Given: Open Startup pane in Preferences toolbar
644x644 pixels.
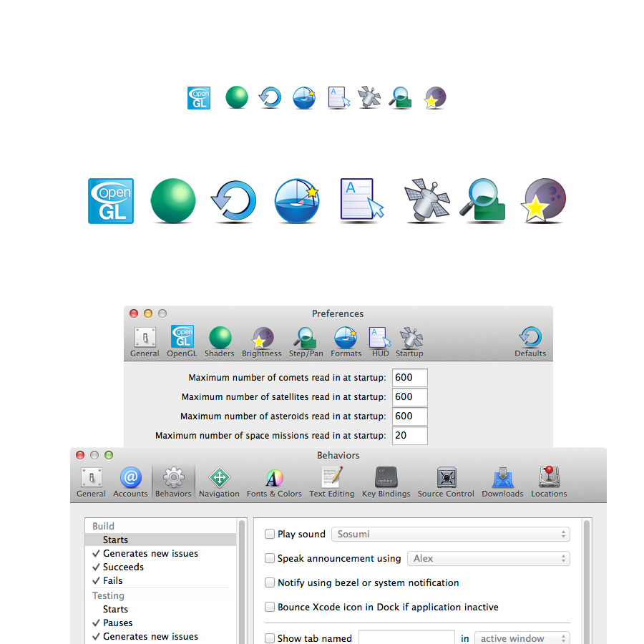Looking at the screenshot, I should 410,342.
